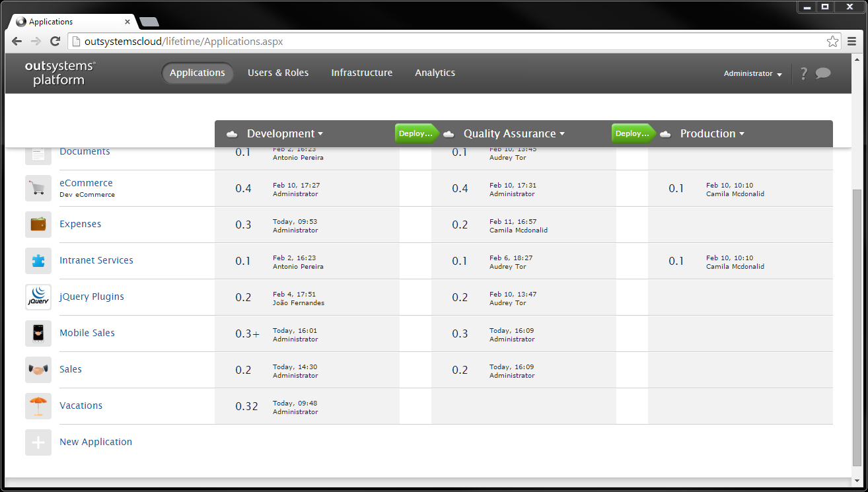Click the eCommerce shopping cart icon
The image size is (868, 492).
38,188
